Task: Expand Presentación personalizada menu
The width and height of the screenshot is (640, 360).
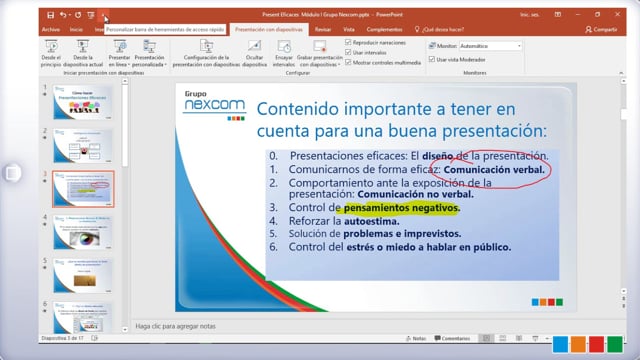Action: [x=149, y=53]
